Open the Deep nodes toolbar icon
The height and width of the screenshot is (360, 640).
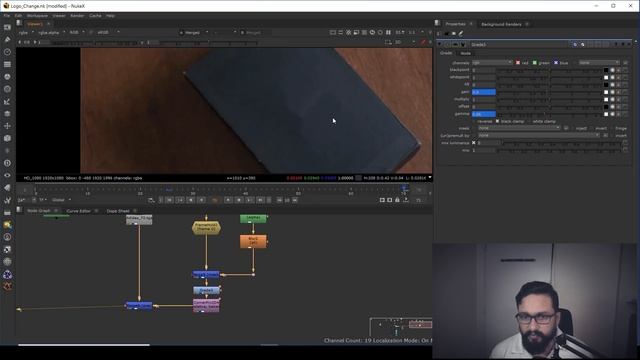(7, 163)
